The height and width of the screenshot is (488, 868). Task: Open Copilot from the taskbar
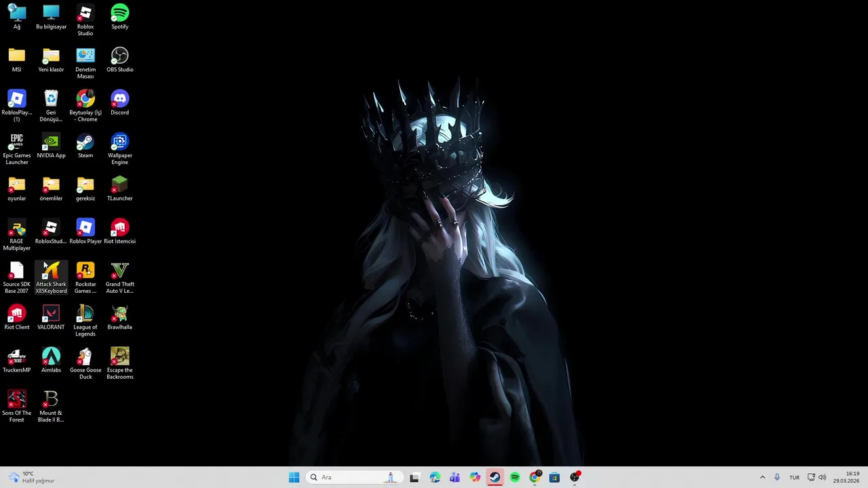475,477
